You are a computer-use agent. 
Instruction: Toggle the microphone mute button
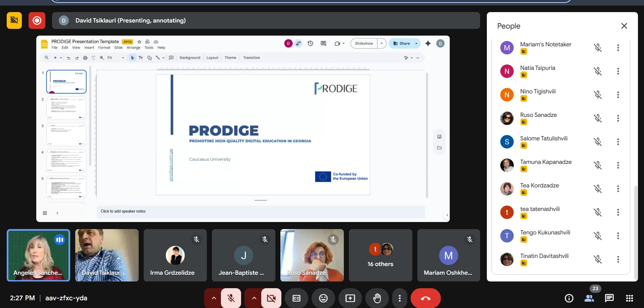(231, 298)
